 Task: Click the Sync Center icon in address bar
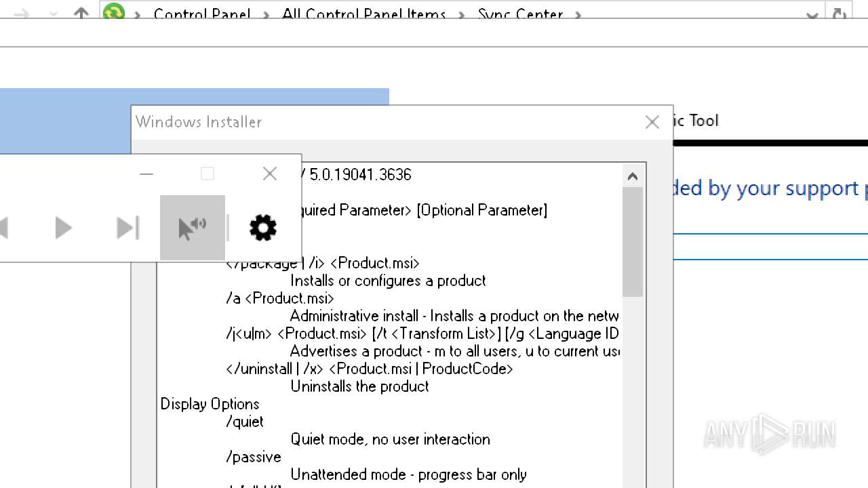pyautogui.click(x=114, y=12)
